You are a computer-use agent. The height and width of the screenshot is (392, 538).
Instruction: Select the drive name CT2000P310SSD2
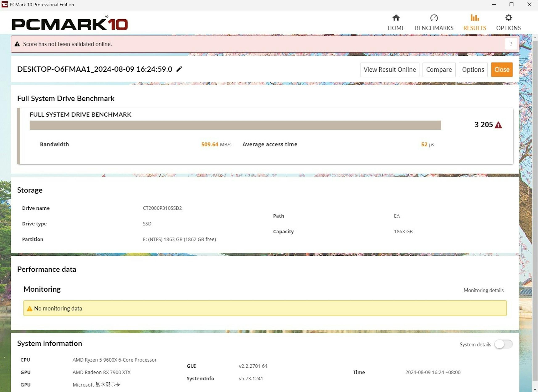point(162,208)
